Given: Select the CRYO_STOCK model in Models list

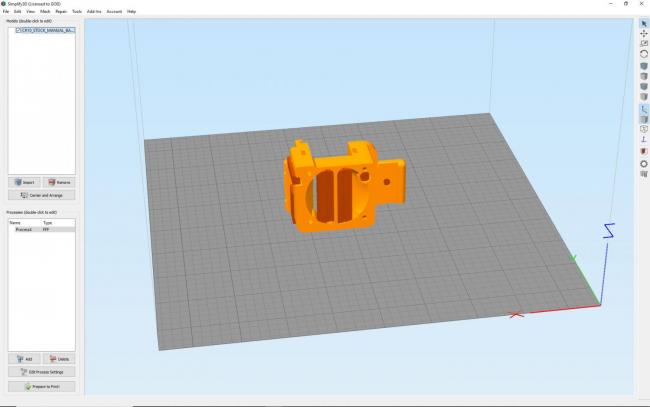Looking at the screenshot, I should coord(46,31).
